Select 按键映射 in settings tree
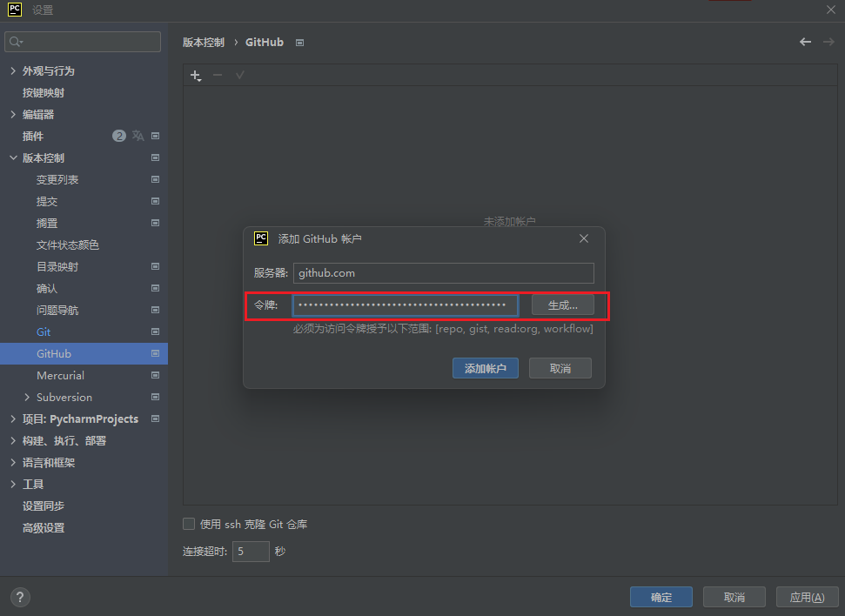This screenshot has height=616, width=845. point(44,93)
